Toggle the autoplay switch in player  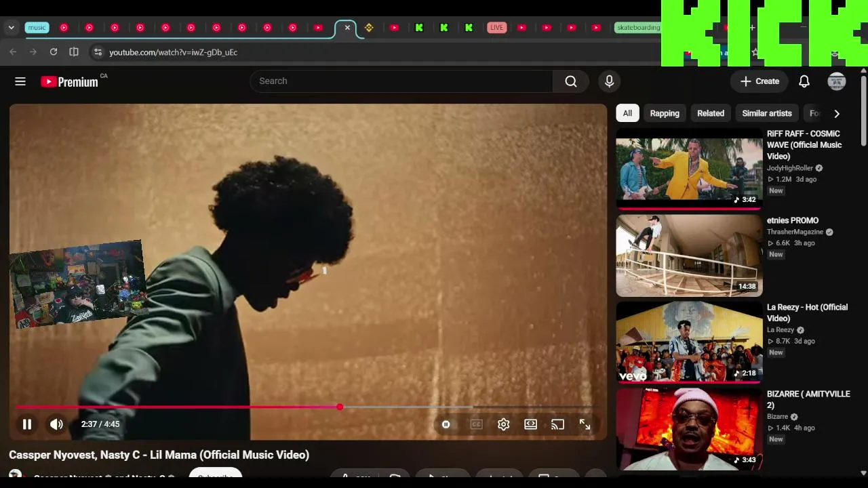click(446, 424)
